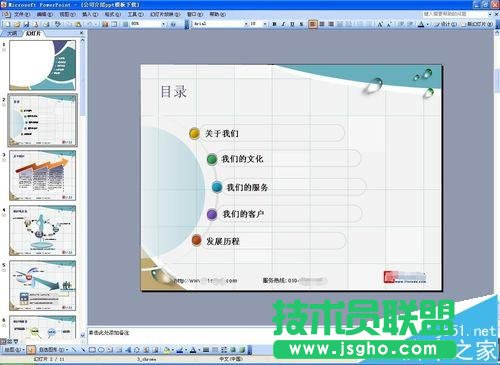Select slide 3 thumbnail with orange arrows
This screenshot has width=500, height=365.
43,175
